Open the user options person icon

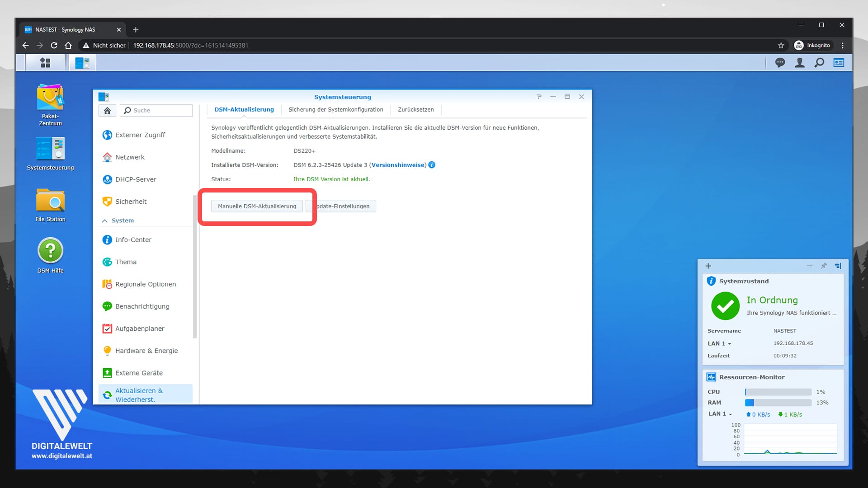click(x=799, y=63)
